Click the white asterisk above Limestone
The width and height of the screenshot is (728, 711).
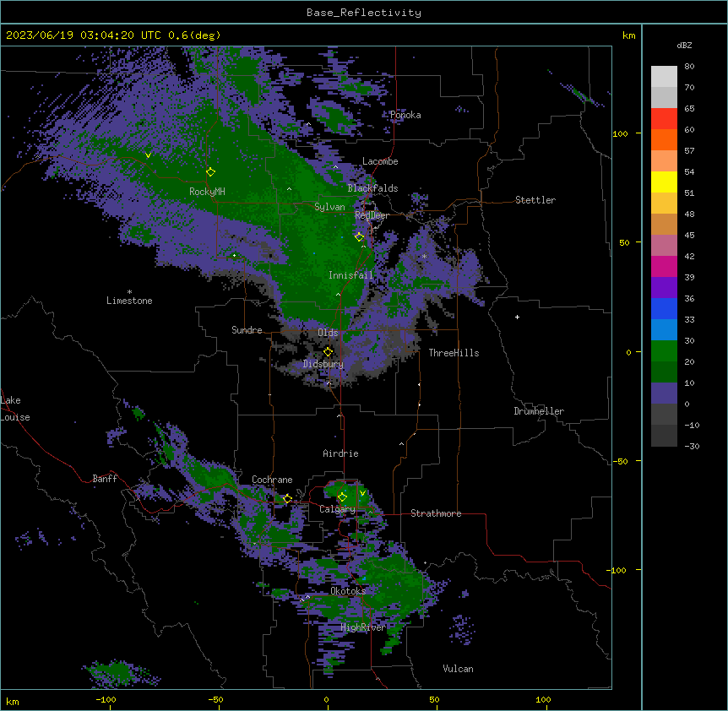pos(129,292)
